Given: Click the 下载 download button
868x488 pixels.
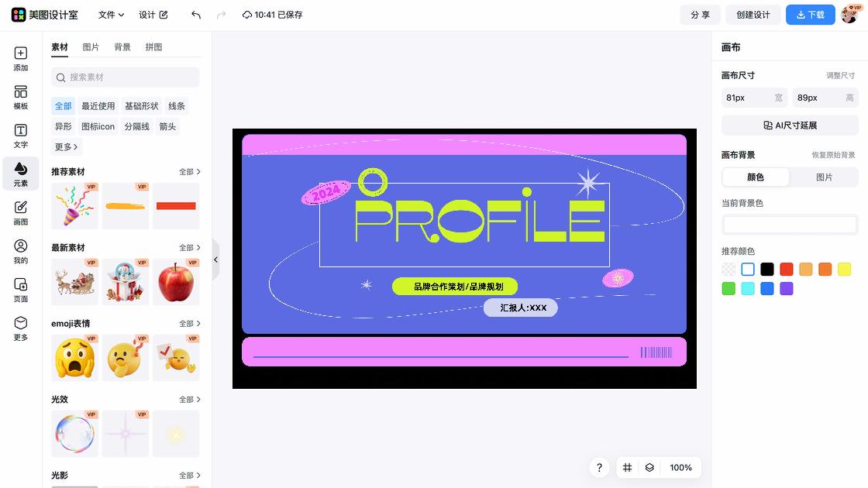Looking at the screenshot, I should tap(811, 15).
